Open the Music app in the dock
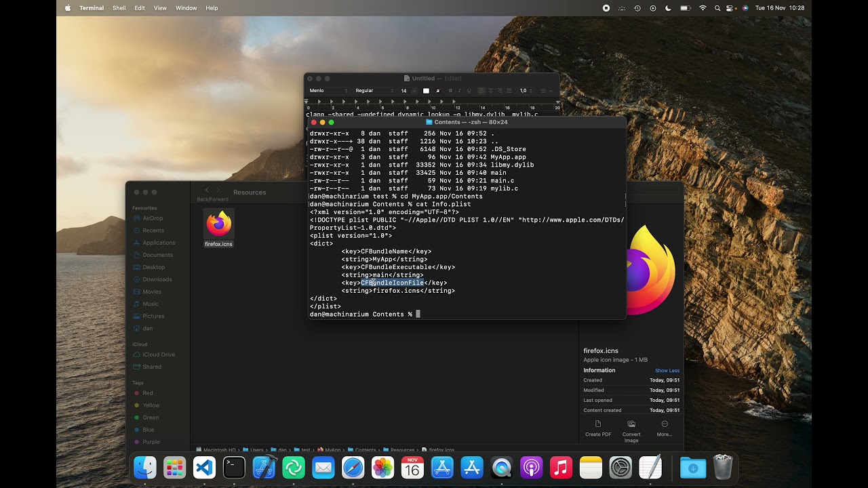 (561, 468)
